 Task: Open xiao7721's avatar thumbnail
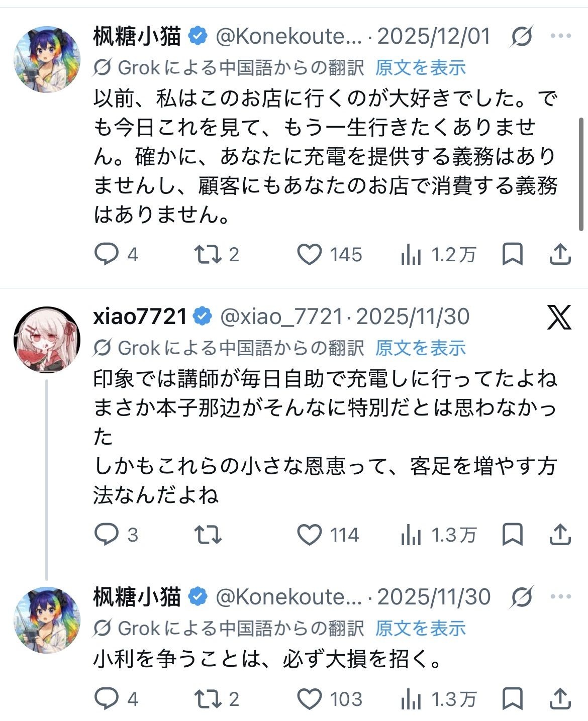(47, 340)
